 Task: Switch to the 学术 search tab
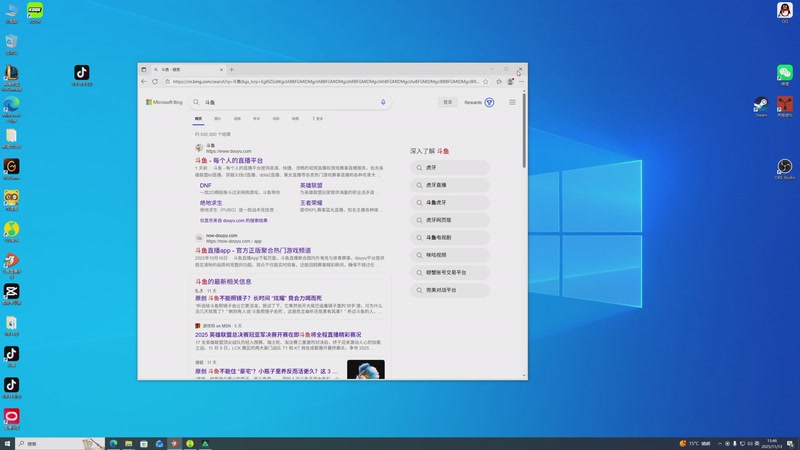tap(257, 119)
